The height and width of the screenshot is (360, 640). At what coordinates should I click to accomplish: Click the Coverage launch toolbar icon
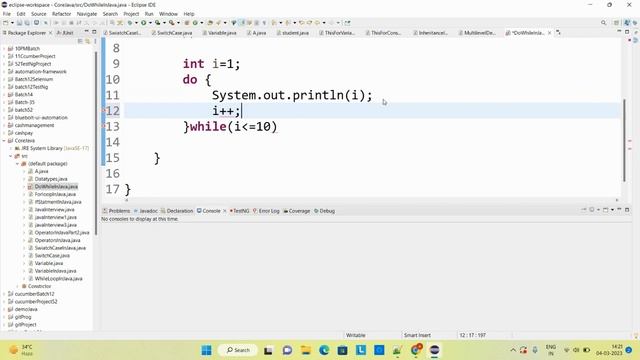point(158,23)
